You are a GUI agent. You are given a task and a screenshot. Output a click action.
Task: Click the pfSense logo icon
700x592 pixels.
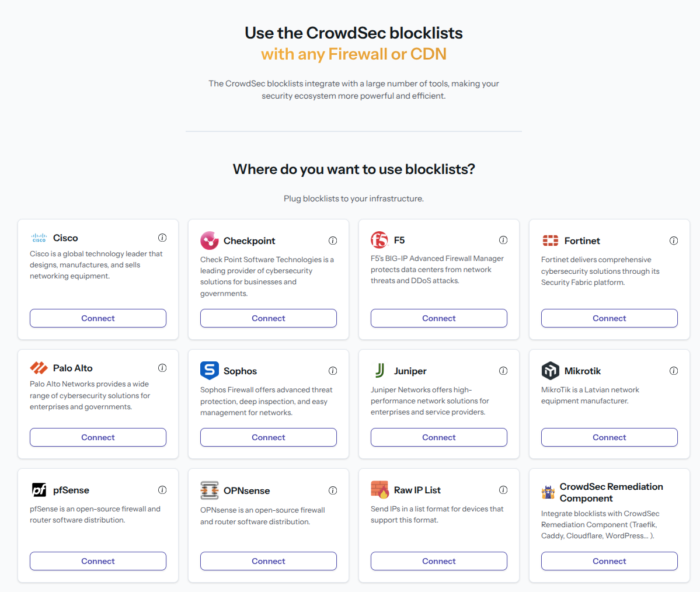click(x=39, y=490)
